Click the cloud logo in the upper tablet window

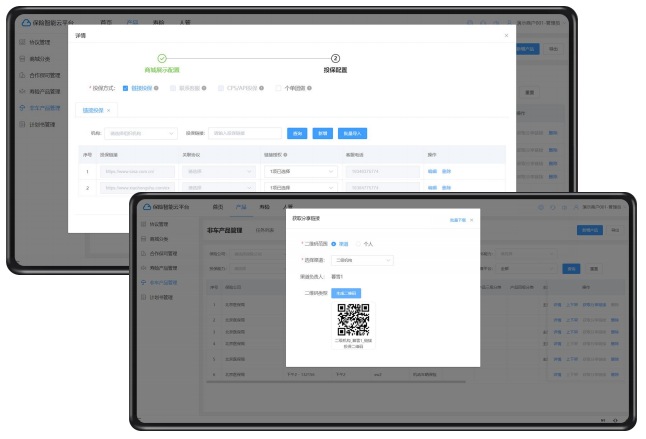26,23
